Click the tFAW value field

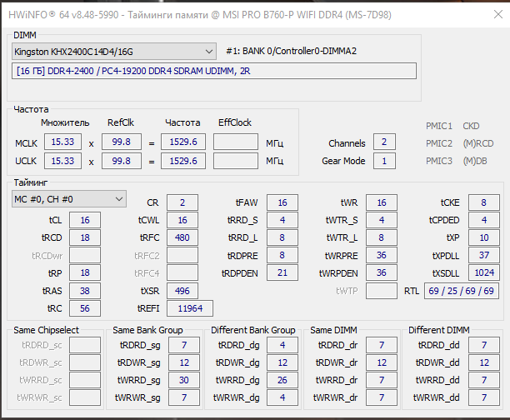(282, 202)
